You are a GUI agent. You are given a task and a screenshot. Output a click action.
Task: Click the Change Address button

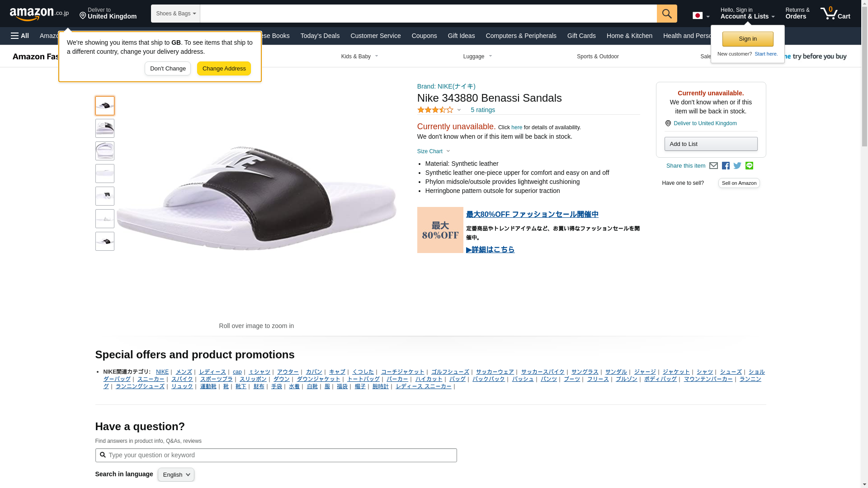[x=224, y=69]
